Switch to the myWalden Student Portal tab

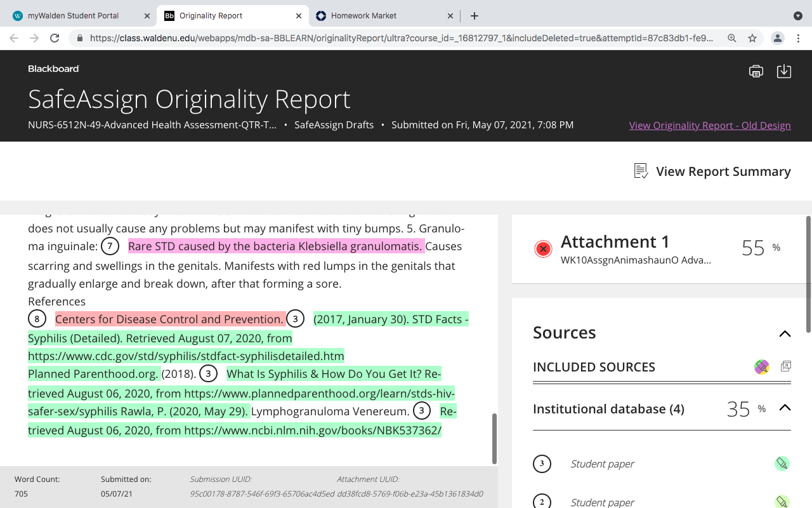(81, 16)
